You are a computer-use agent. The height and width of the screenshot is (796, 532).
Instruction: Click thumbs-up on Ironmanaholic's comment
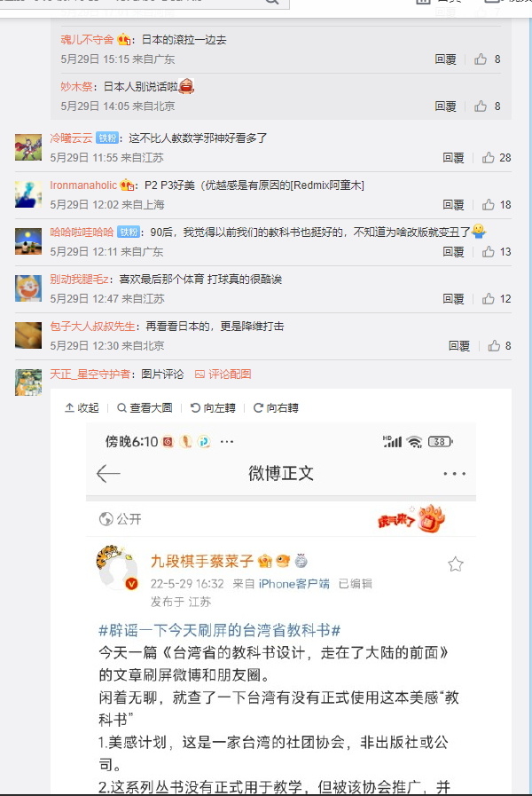pyautogui.click(x=489, y=205)
